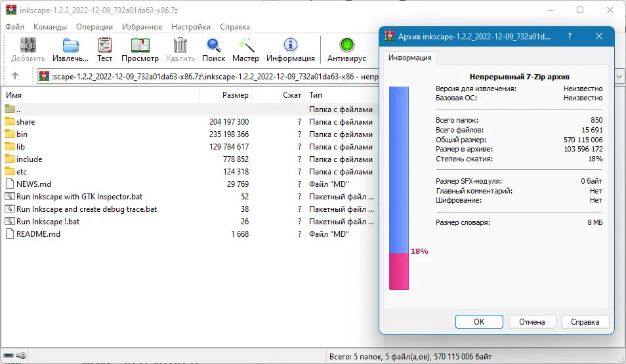This screenshot has height=364, width=626.
Task: Sort by the Имя column header
Action: coord(100,95)
